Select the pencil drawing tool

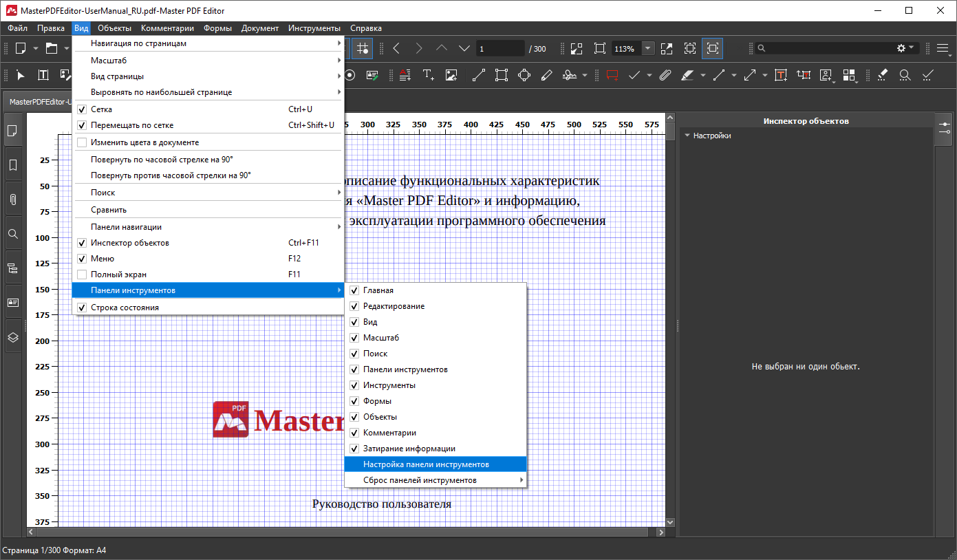click(547, 75)
